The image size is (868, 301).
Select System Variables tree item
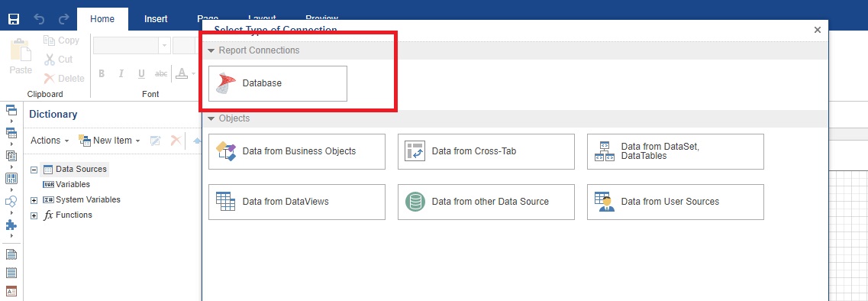(82, 199)
